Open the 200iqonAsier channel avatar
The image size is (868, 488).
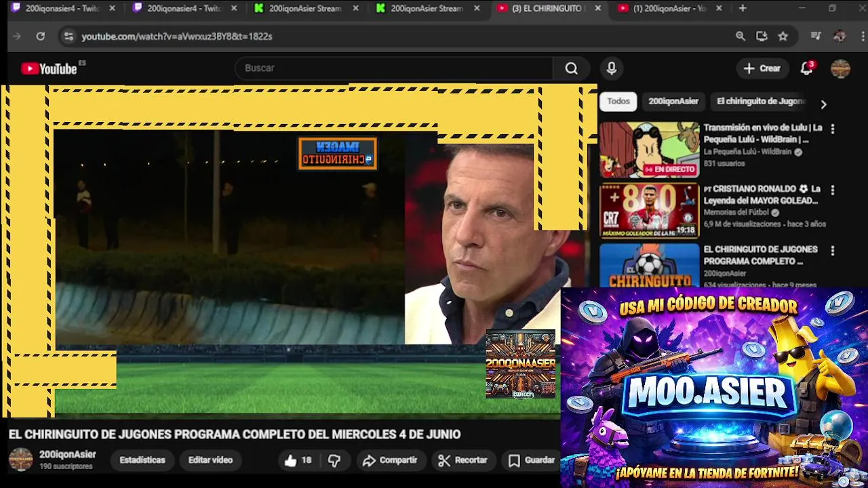click(20, 460)
